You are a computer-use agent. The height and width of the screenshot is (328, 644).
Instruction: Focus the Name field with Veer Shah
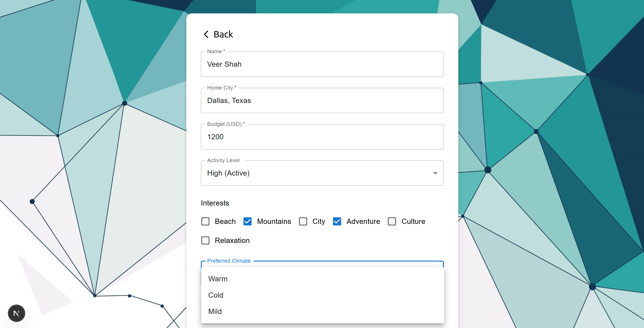[x=322, y=64]
